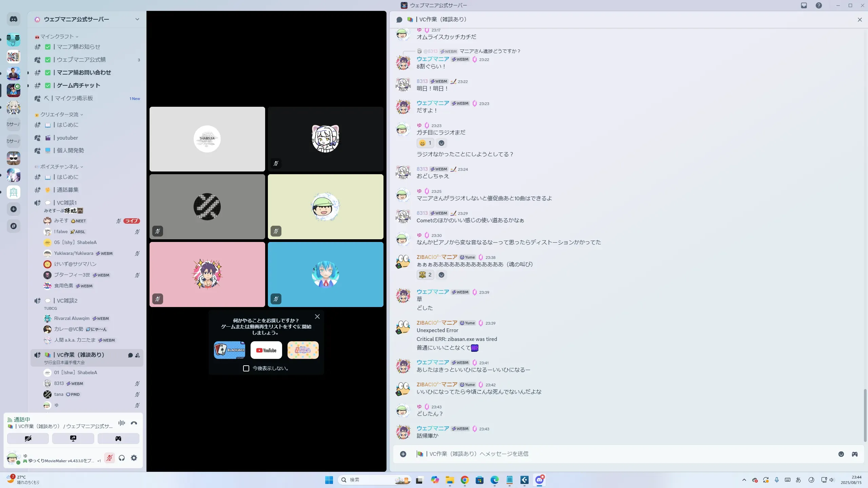Open user settings gear
This screenshot has width=868, height=488.
(x=134, y=458)
